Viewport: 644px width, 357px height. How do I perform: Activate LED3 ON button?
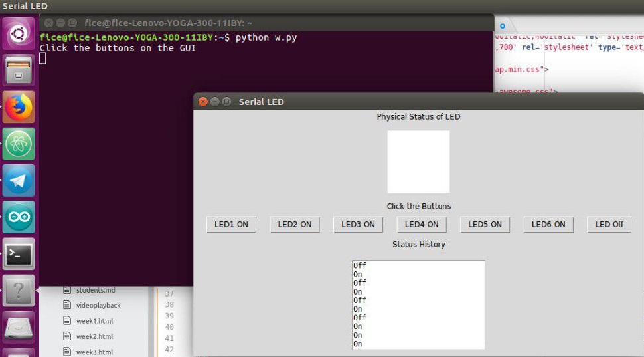click(358, 225)
